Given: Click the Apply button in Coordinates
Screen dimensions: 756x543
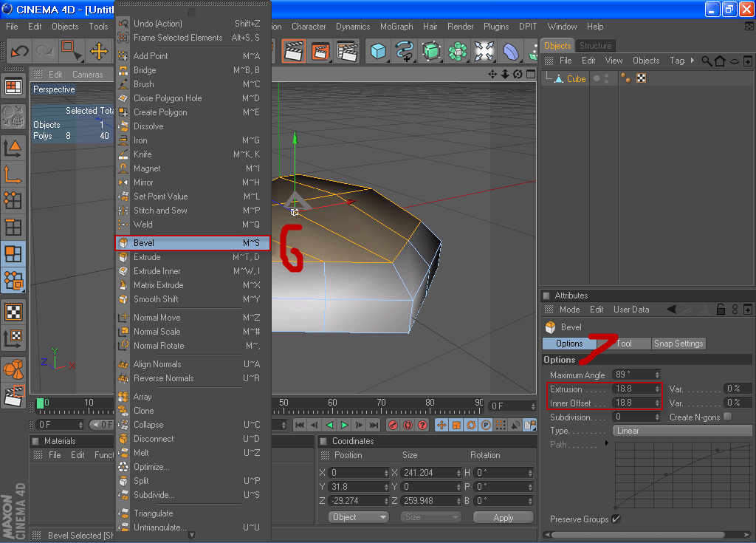Looking at the screenshot, I should 504,517.
